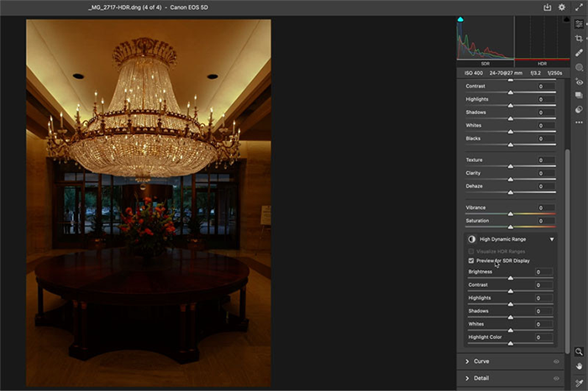Select the Red Eye removal tool
The image size is (588, 391).
pos(579,81)
